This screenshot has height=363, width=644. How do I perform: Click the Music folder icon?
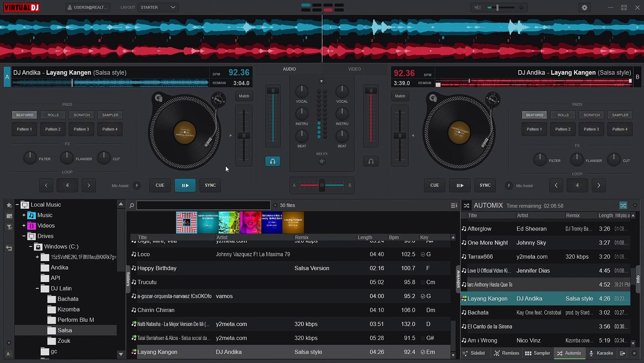click(x=31, y=215)
